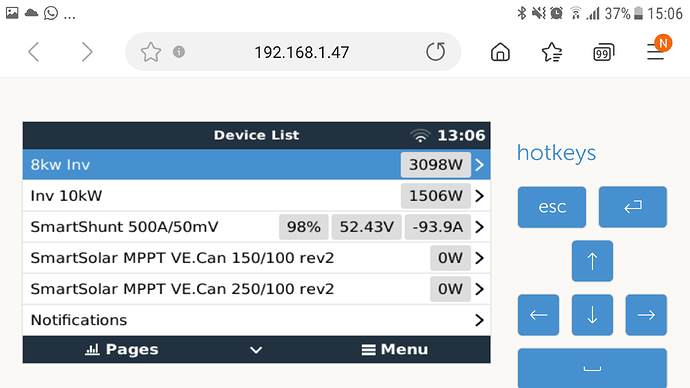Screen dimensions: 690x388
Task: Open SmartSolar MPPT VE.Can 250/100 rev2
Action: (x=257, y=289)
